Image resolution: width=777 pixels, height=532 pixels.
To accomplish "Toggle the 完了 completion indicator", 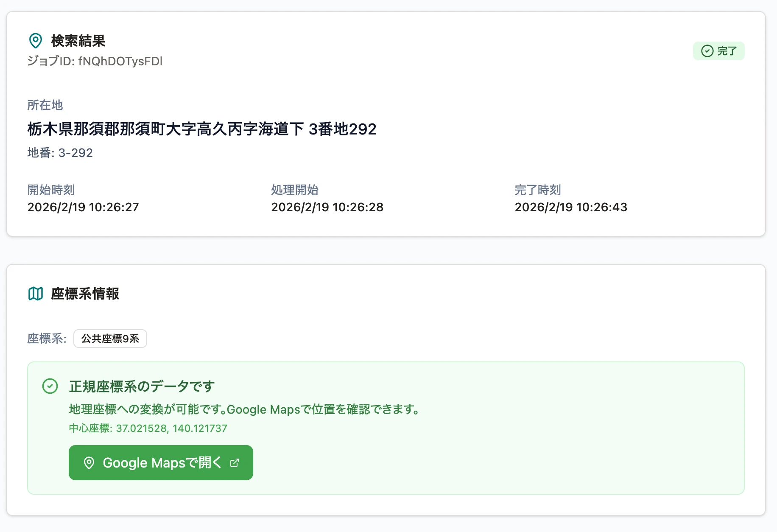I will click(x=719, y=51).
